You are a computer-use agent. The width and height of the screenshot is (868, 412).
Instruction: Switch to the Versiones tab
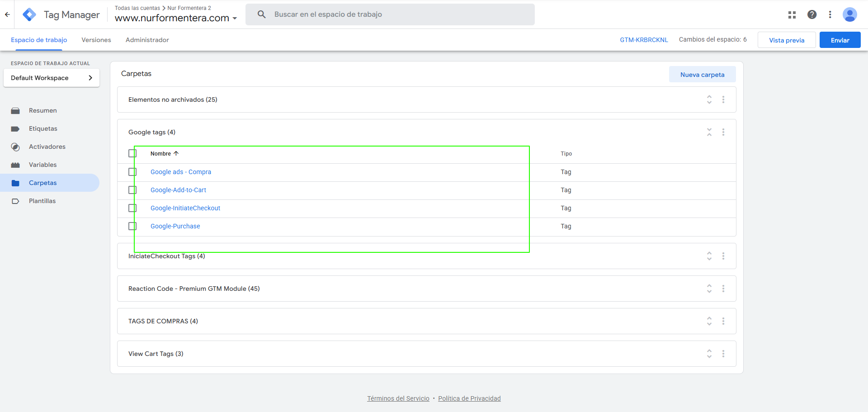tap(96, 40)
